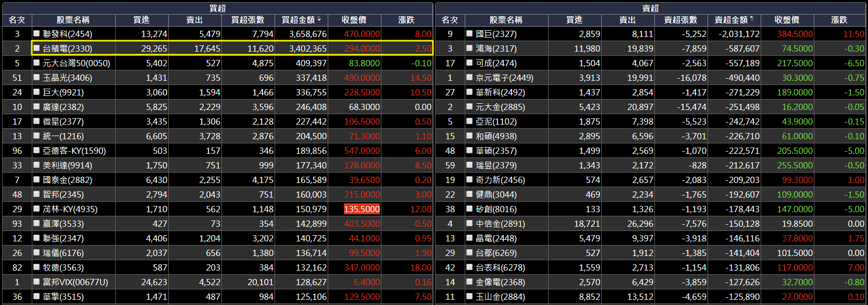Select the 台郡(6269) row name
The height and width of the screenshot is (305, 868).
[x=496, y=253]
